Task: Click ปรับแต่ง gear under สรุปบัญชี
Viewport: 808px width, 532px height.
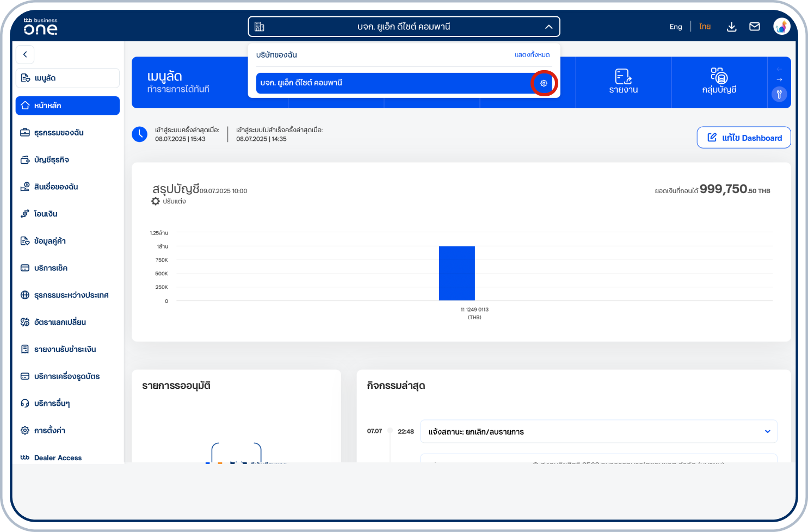Action: click(156, 201)
